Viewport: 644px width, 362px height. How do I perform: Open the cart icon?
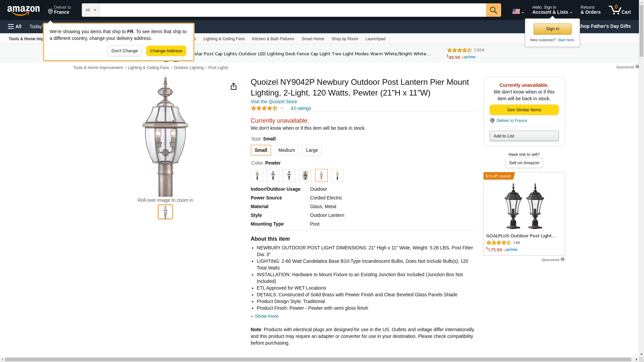(x=620, y=10)
